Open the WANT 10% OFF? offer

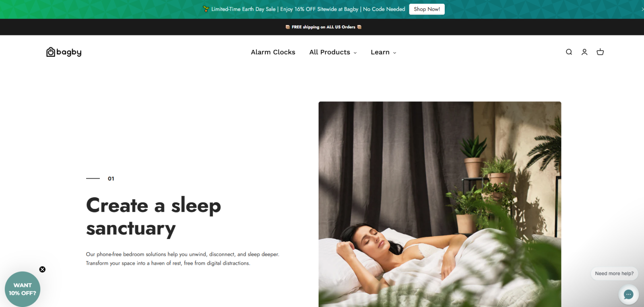[23, 289]
